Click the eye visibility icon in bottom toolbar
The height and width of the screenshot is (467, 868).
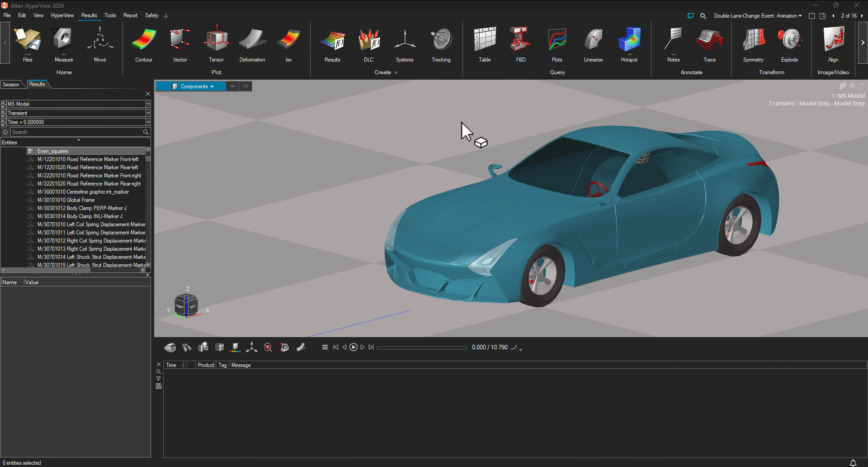170,348
